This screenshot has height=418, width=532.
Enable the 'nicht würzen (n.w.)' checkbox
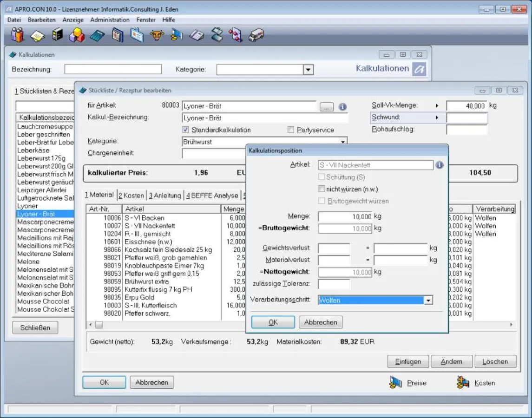[322, 189]
